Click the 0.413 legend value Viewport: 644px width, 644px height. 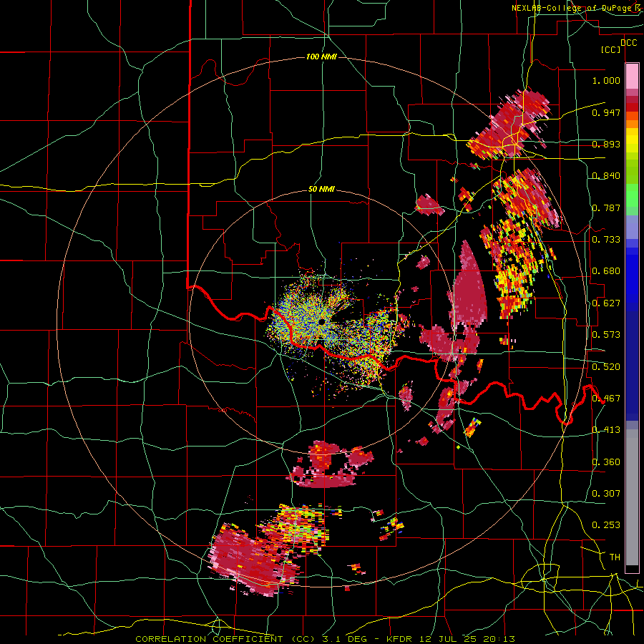pyautogui.click(x=606, y=430)
